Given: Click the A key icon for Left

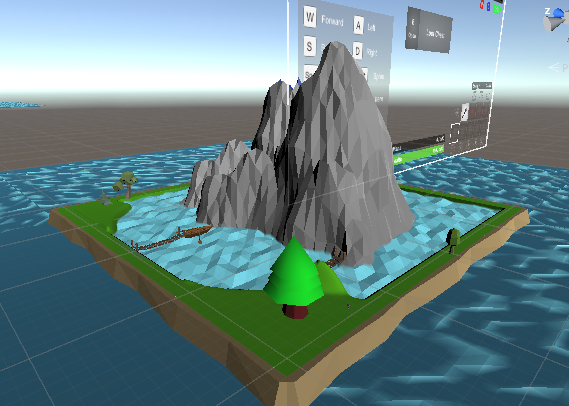Looking at the screenshot, I should coord(359,25).
